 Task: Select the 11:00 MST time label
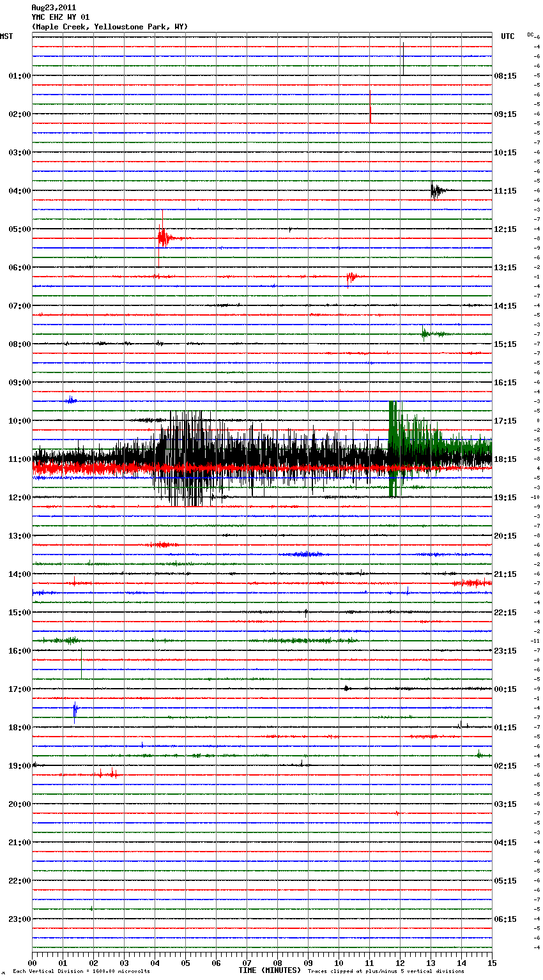coord(20,459)
